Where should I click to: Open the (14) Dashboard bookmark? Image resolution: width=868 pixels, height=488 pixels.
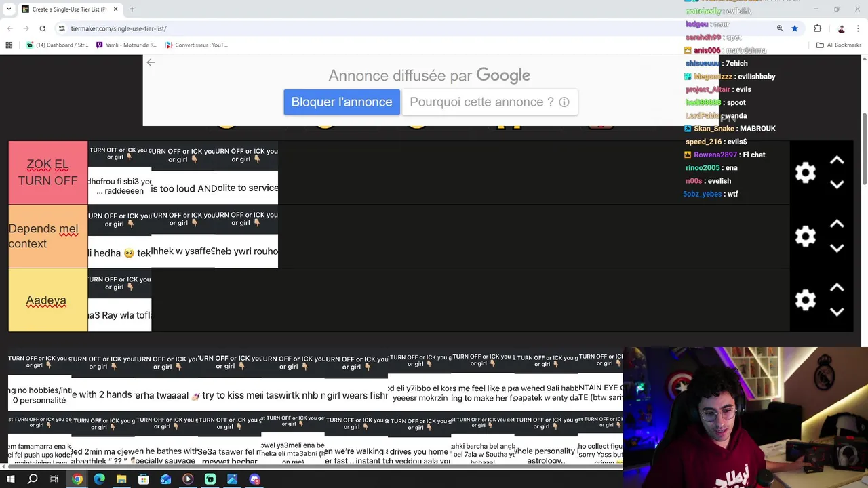[58, 45]
